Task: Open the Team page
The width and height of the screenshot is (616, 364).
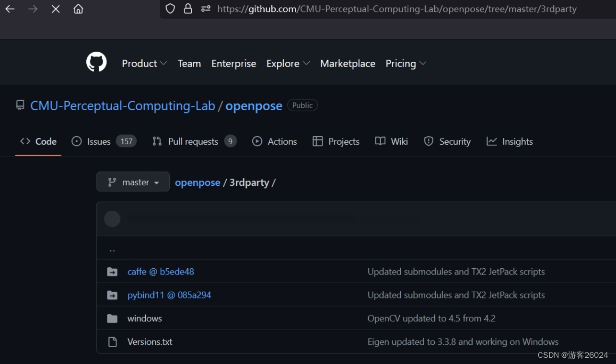Action: [x=189, y=63]
